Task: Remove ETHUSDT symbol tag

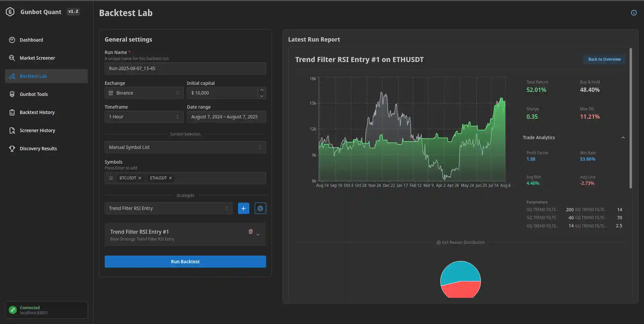Action: (170, 178)
